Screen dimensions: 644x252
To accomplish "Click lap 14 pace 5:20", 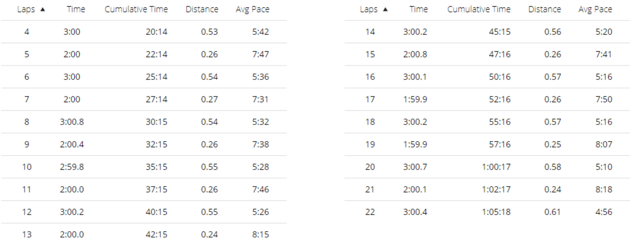I will [x=604, y=32].
